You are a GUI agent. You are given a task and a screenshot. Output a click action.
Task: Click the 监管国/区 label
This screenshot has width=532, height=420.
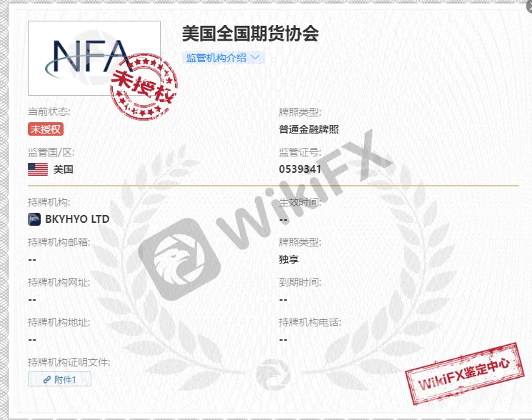51,152
